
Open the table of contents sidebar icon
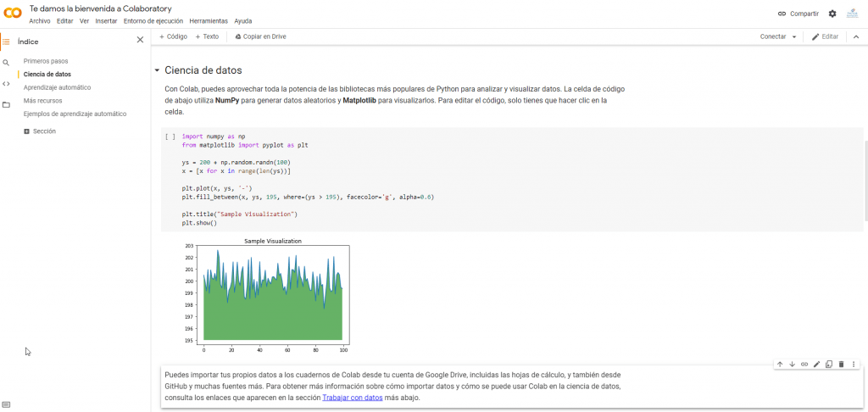[x=6, y=41]
